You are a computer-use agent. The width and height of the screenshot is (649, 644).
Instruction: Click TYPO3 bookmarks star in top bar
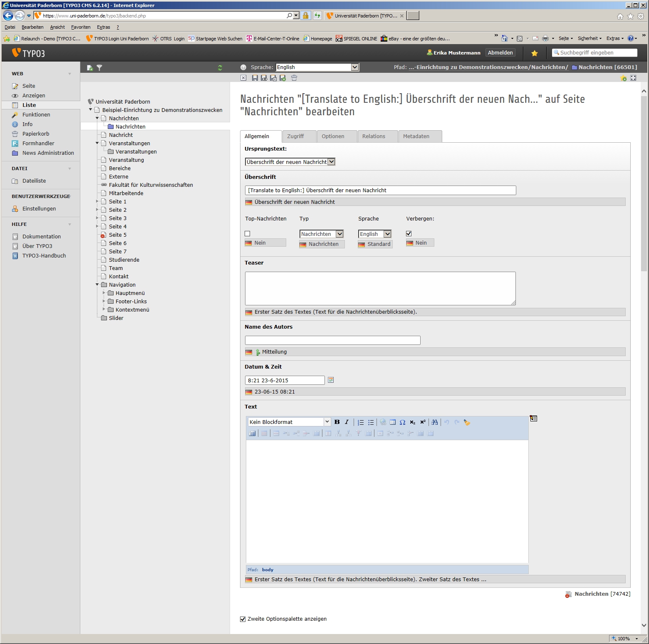pyautogui.click(x=535, y=53)
